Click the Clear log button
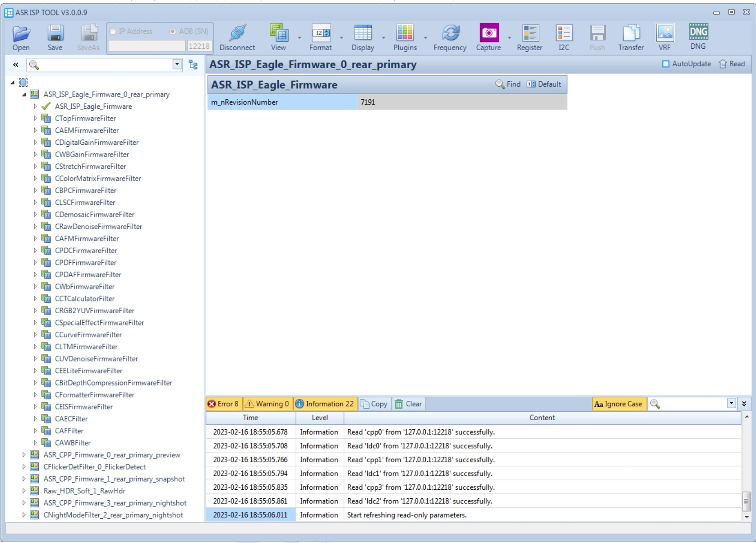 [409, 404]
